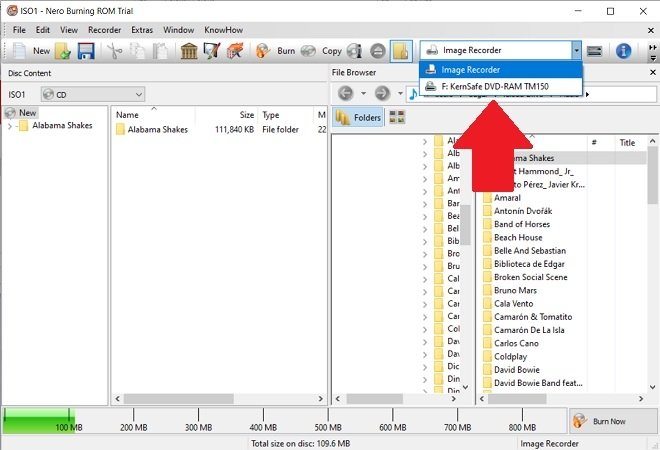Click the building-shaped toolbar icon

pos(189,51)
